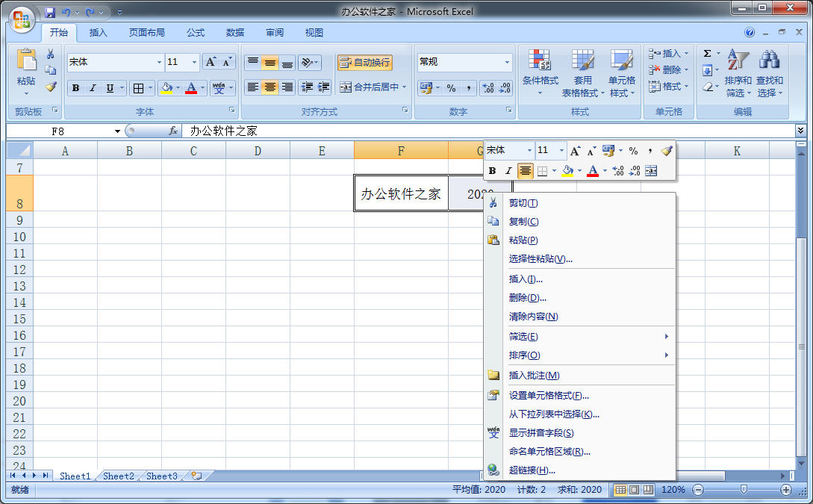Decrease decimal places in ribbon
Image resolution: width=813 pixels, height=504 pixels.
pos(505,88)
